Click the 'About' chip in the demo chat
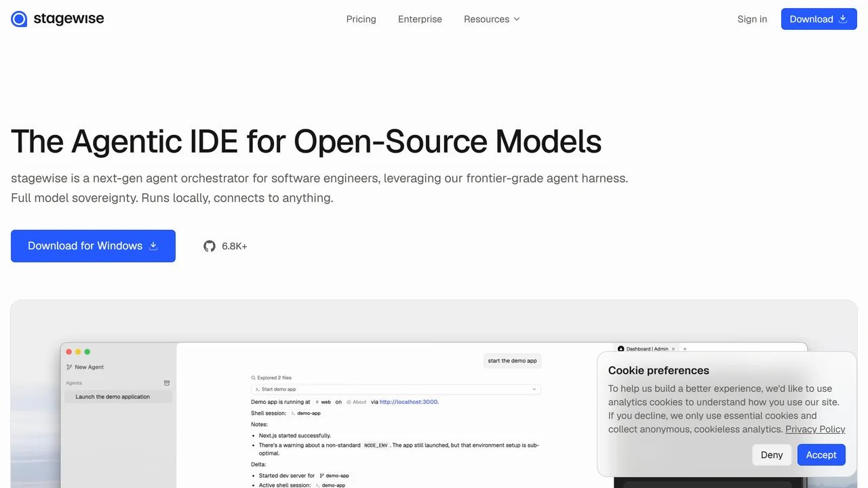 tap(356, 402)
